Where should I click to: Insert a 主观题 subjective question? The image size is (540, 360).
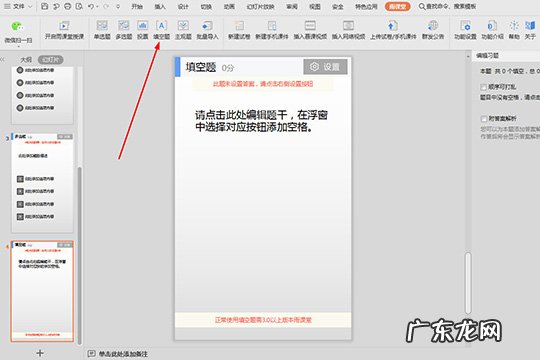click(183, 30)
